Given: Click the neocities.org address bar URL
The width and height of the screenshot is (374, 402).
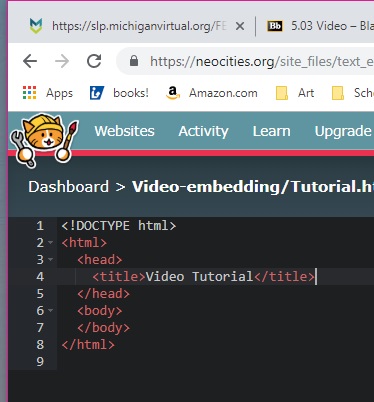Looking at the screenshot, I should pos(262,61).
